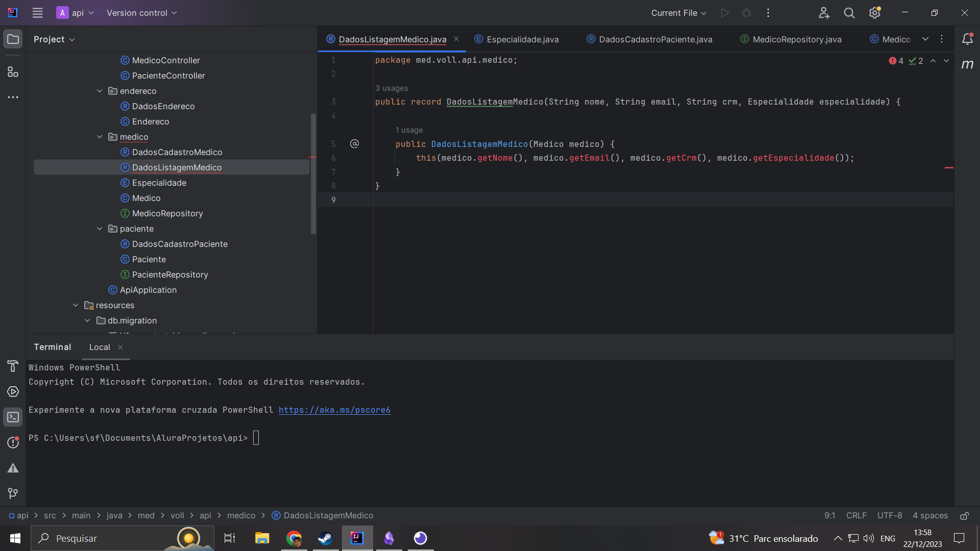Select DadosCadastroMedico in project tree

pyautogui.click(x=177, y=152)
